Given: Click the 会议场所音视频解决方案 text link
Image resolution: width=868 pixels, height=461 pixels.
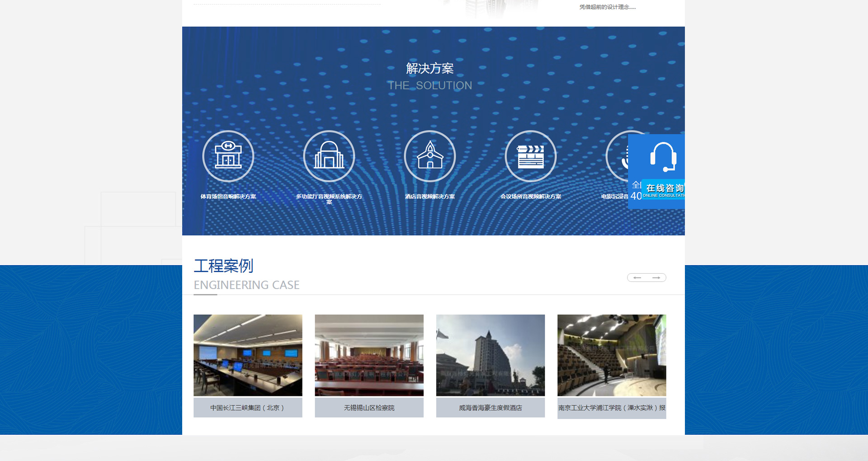Looking at the screenshot, I should (x=530, y=196).
